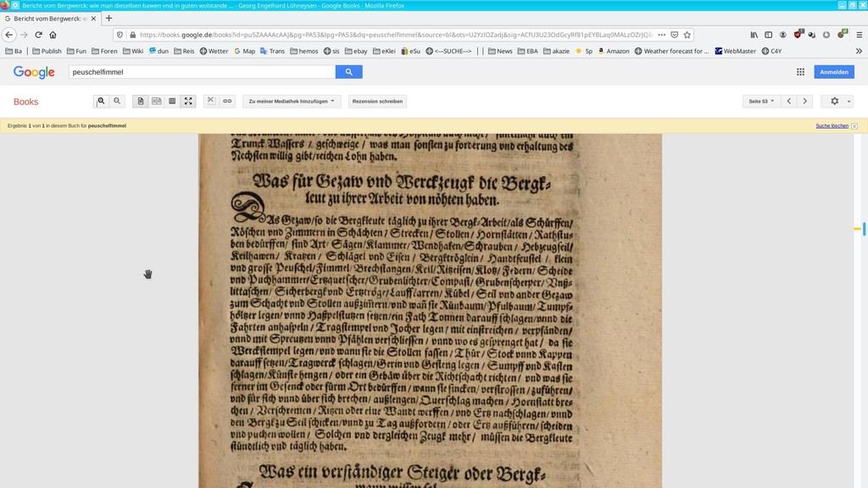Open the settings gear menu

pyautogui.click(x=837, y=102)
